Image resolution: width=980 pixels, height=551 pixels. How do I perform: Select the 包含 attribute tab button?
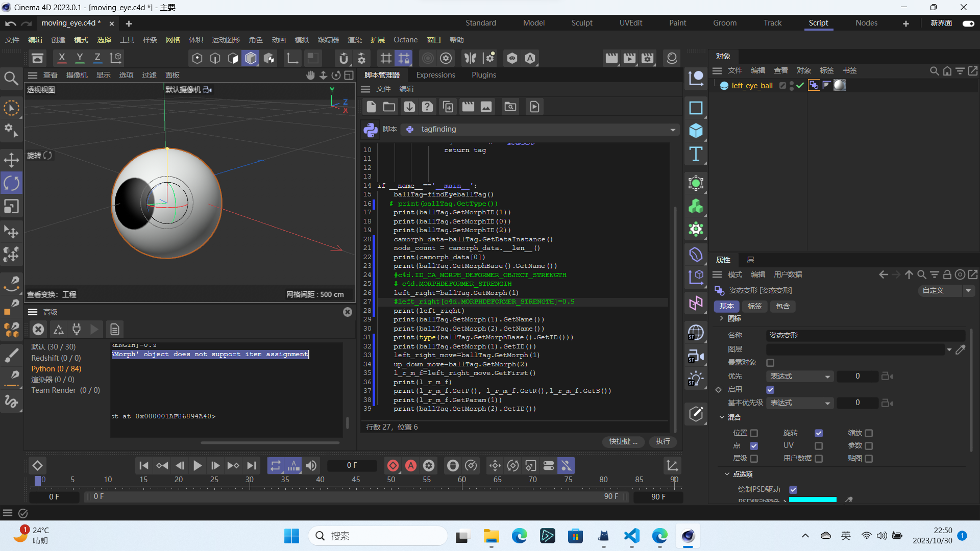click(x=782, y=307)
